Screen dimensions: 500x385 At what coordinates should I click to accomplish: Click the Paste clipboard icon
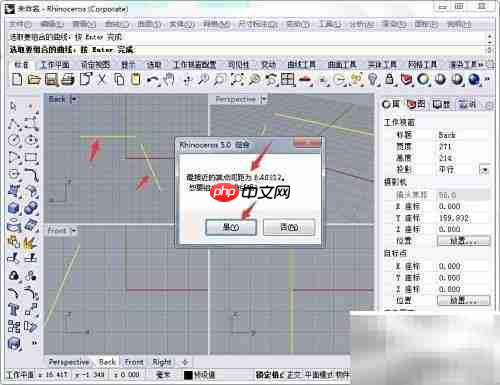pyautogui.click(x=136, y=80)
